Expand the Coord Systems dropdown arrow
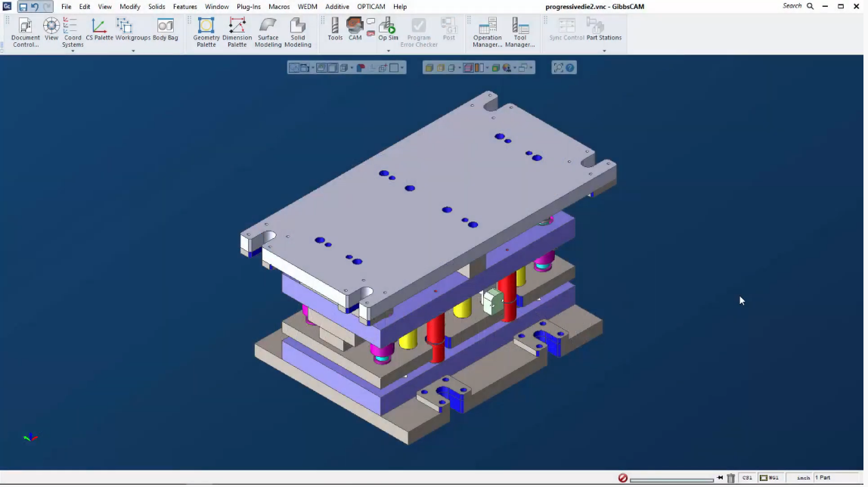Screen dimensions: 868x487 pos(73,51)
